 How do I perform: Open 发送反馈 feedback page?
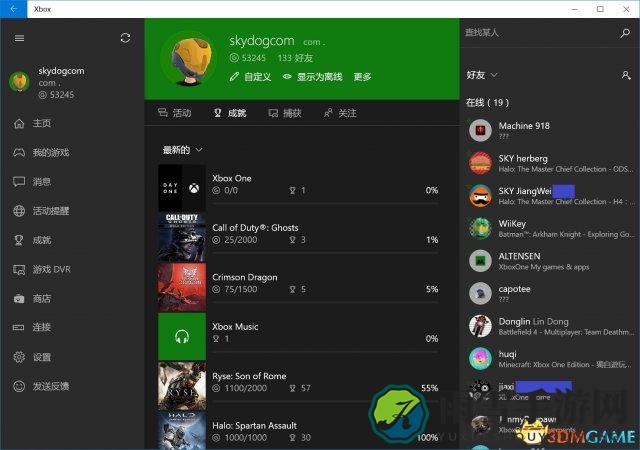pos(51,386)
